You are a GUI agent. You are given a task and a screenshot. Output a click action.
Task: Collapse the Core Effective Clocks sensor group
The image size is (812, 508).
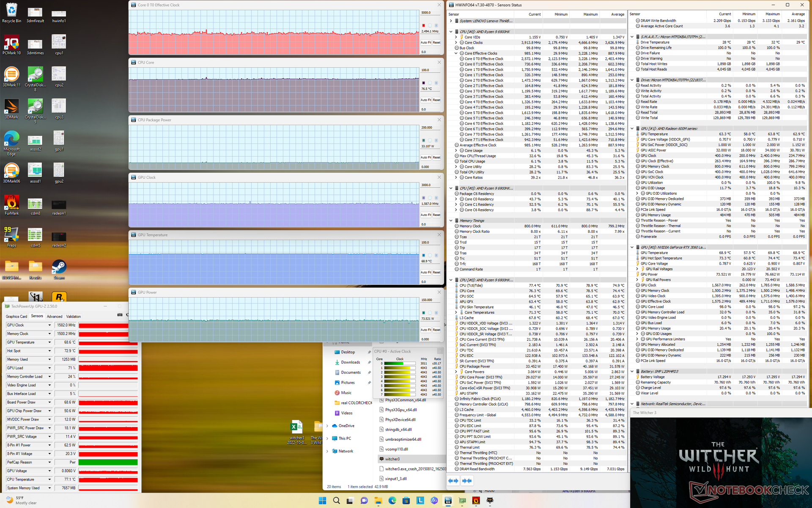456,53
